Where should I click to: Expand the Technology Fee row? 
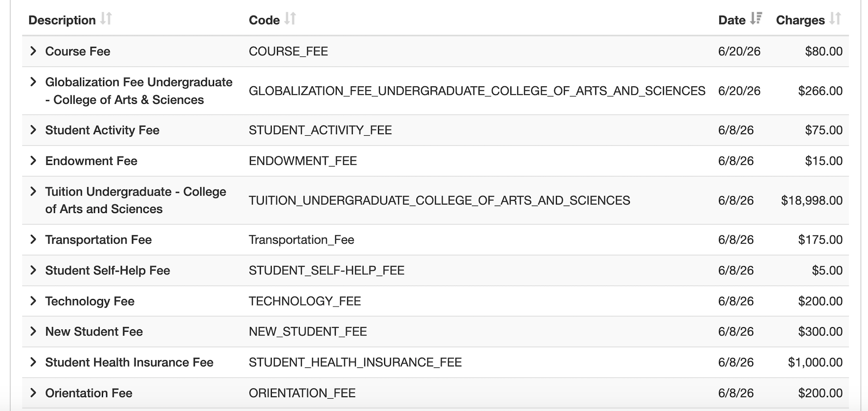(x=33, y=300)
